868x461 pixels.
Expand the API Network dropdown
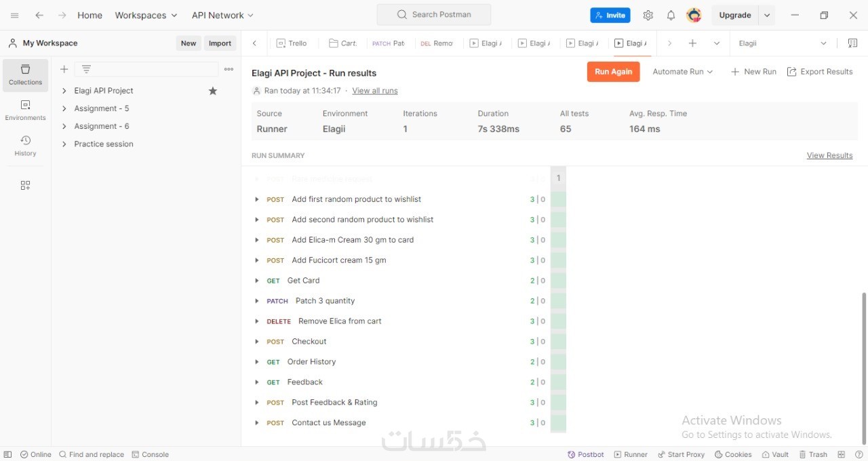(222, 15)
